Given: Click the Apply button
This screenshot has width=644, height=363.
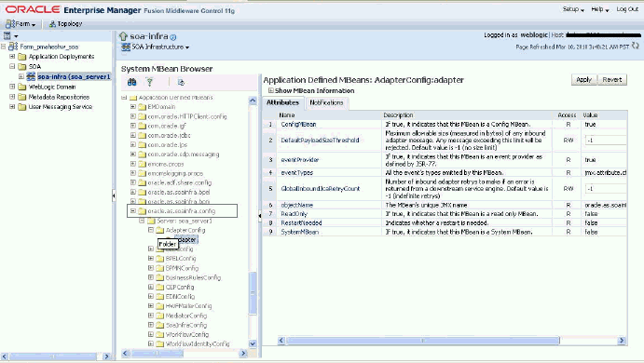Looking at the screenshot, I should pos(584,79).
